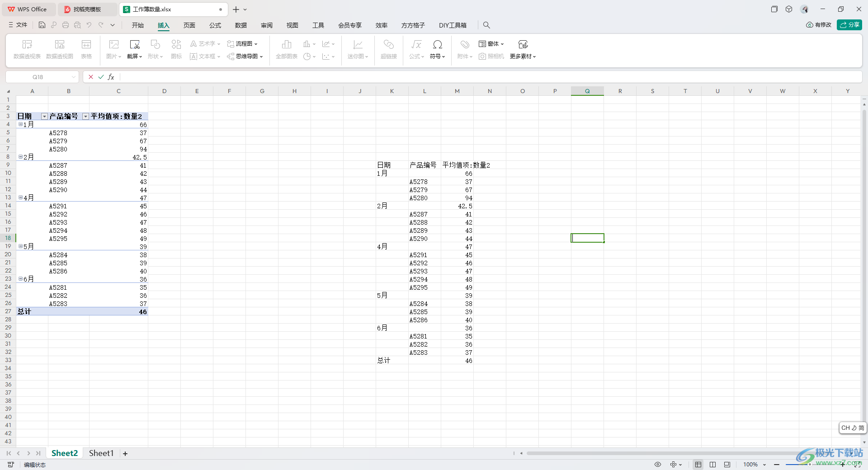Open the 公式 ribbon tab
Image resolution: width=868 pixels, height=470 pixels.
[x=215, y=25]
